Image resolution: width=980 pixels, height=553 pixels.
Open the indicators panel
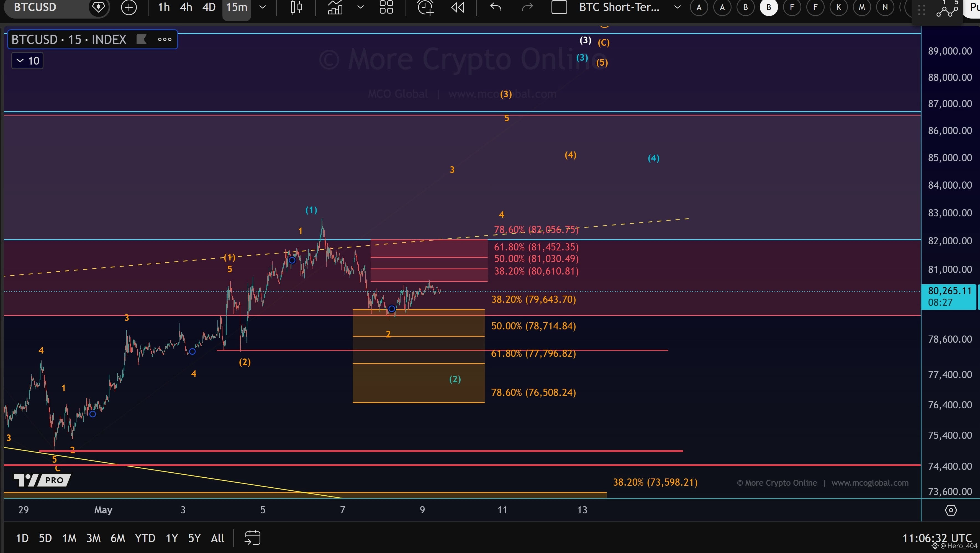(x=335, y=7)
